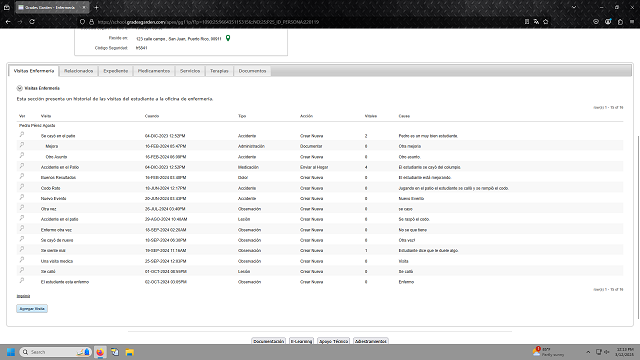
Task: Switch to the 'Documentos' tab
Action: click(252, 71)
